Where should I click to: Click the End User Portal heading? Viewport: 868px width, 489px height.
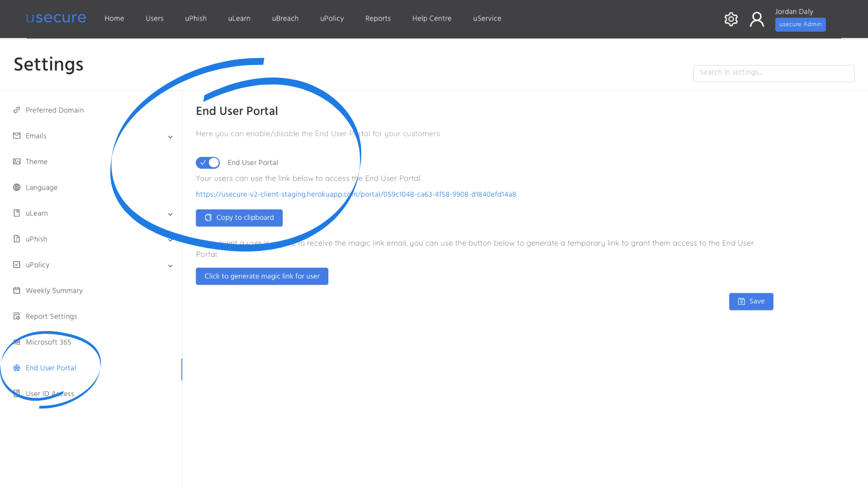pyautogui.click(x=237, y=111)
